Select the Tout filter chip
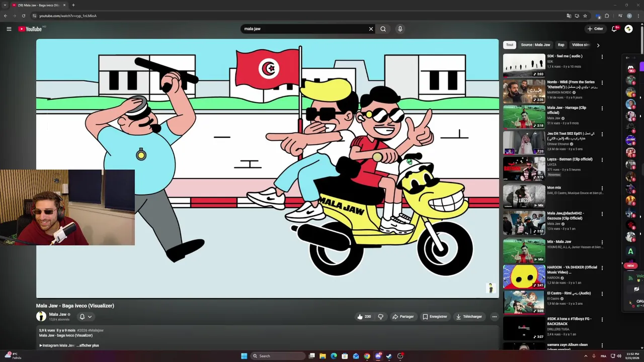This screenshot has height=362, width=644. point(510,45)
